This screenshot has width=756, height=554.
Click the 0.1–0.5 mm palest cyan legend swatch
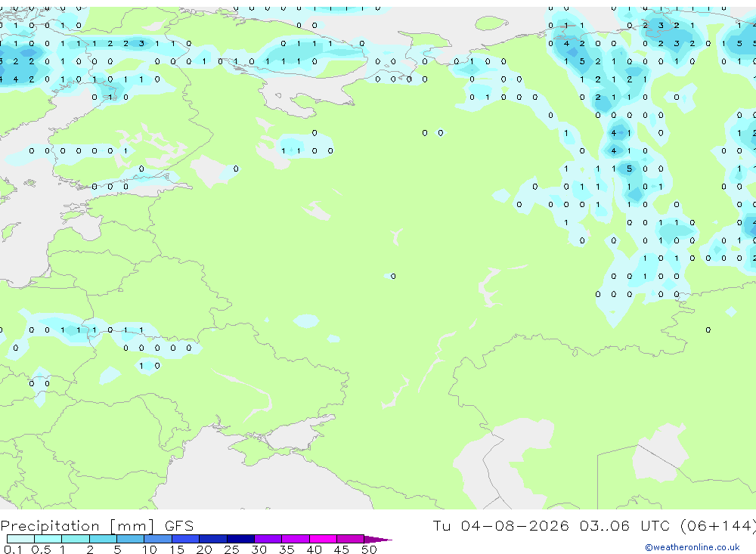point(20,539)
